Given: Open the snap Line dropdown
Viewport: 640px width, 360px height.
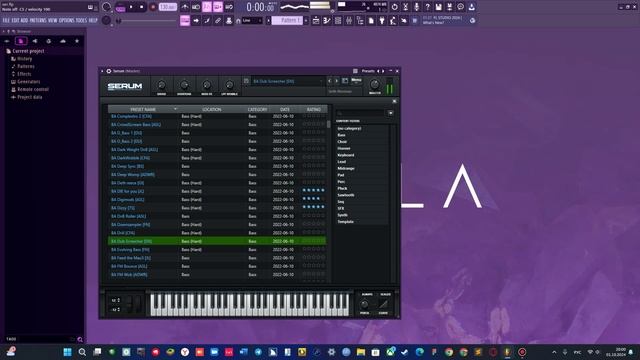Looking at the screenshot, I should coord(252,20).
